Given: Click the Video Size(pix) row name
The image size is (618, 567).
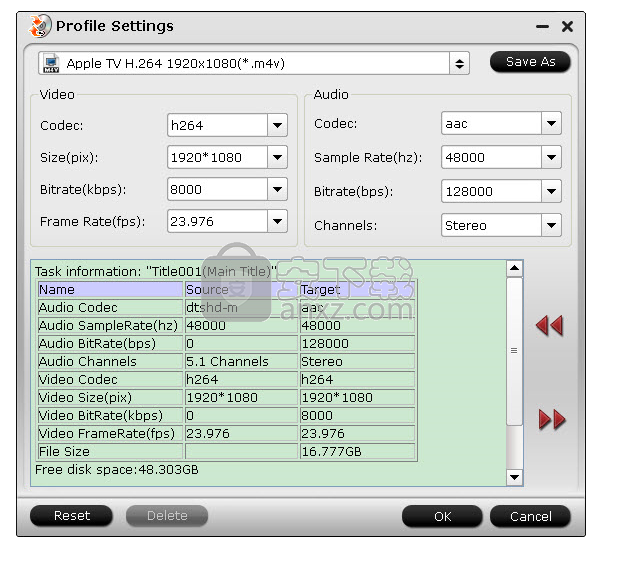Looking at the screenshot, I should pyautogui.click(x=110, y=398).
